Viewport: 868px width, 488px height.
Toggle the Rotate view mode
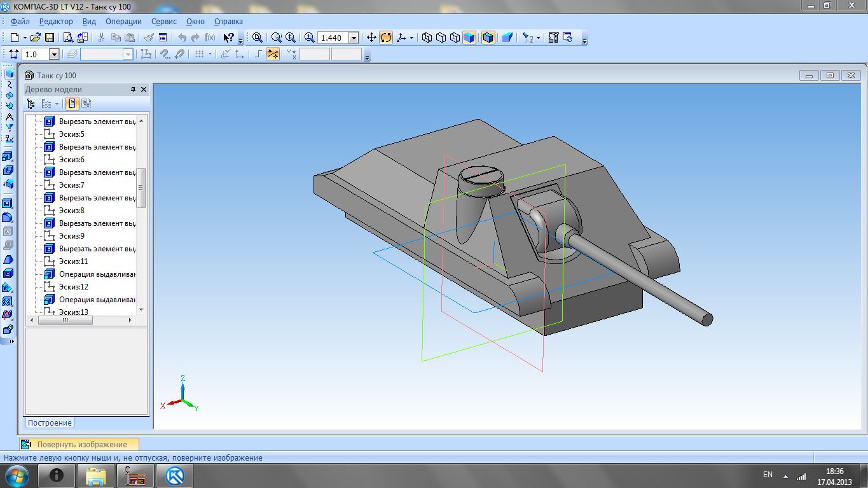click(x=386, y=38)
